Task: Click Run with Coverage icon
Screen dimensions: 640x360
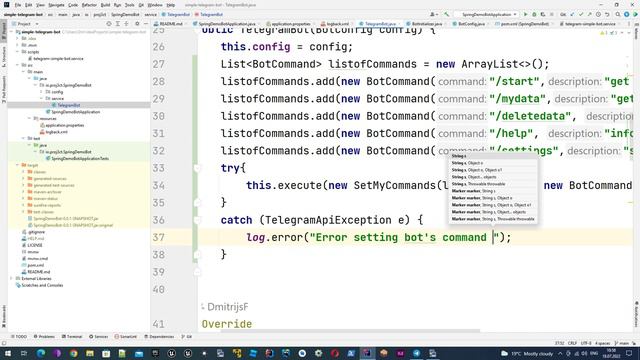Action: point(543,14)
